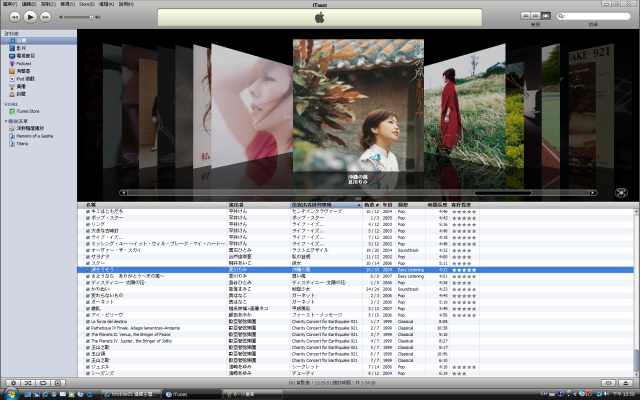Open the create playlist options button

click(13, 383)
